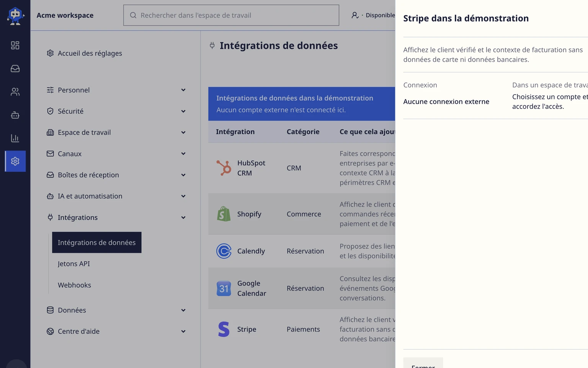Select the settings gear icon in rail

(15, 161)
